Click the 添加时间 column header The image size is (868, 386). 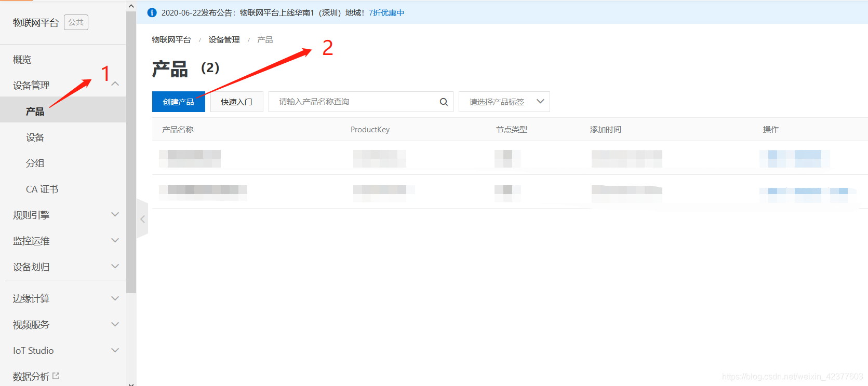coord(606,130)
